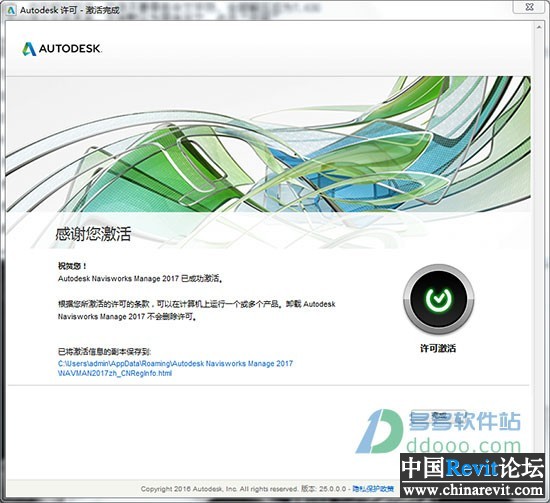Click the 祝贺您 congratulations text
The image size is (550, 503).
click(x=72, y=266)
